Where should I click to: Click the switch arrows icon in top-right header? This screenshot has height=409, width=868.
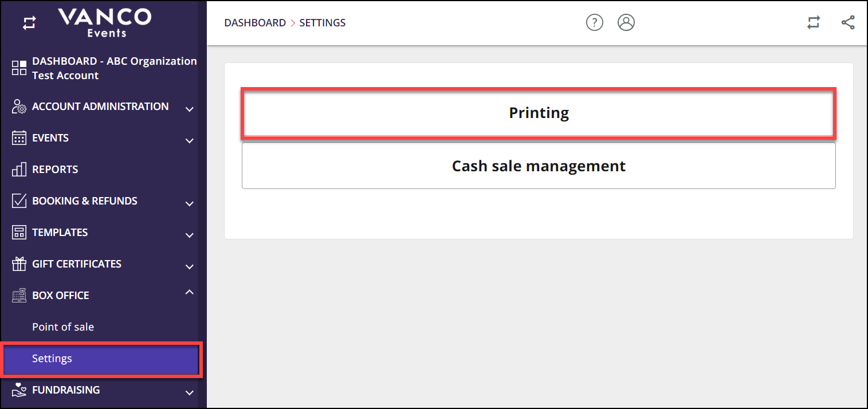point(814,23)
